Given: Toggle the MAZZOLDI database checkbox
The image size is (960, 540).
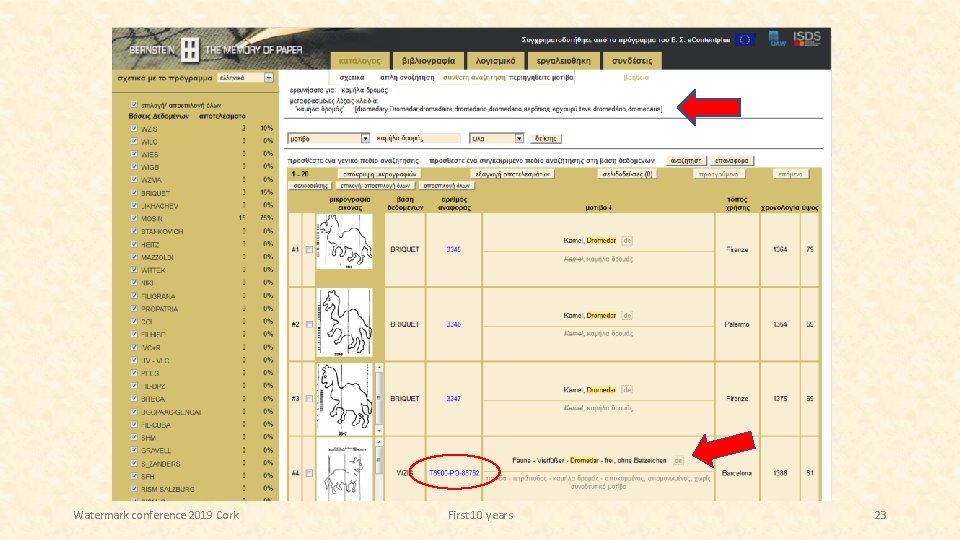Looking at the screenshot, I should click(134, 257).
